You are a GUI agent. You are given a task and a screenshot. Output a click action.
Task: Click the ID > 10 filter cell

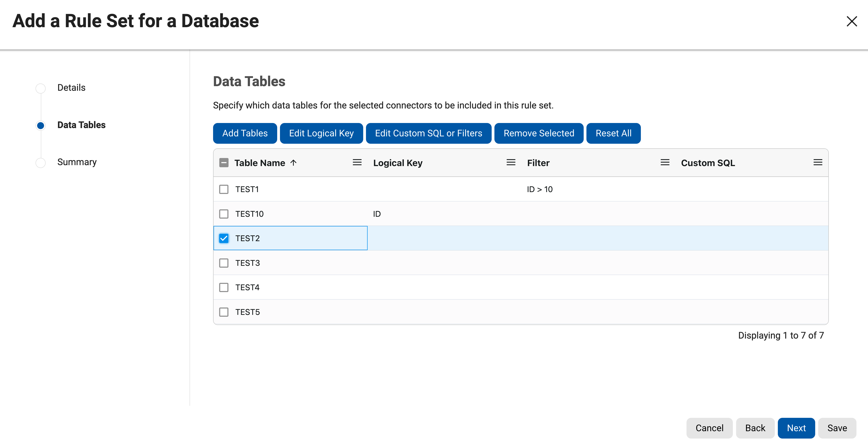pos(539,189)
